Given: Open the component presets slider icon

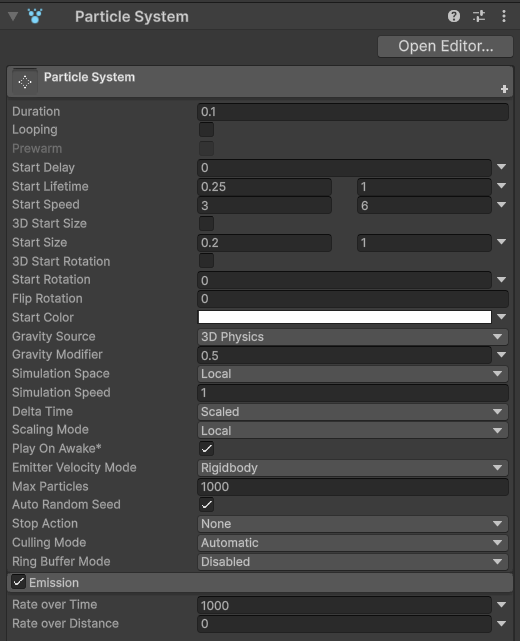Looking at the screenshot, I should coord(479,16).
